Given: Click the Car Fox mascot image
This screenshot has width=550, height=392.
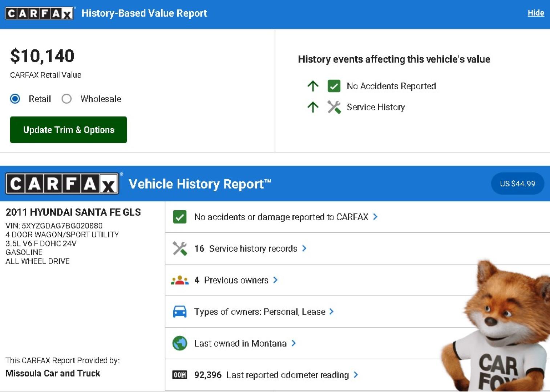Looking at the screenshot, I should click(496, 326).
